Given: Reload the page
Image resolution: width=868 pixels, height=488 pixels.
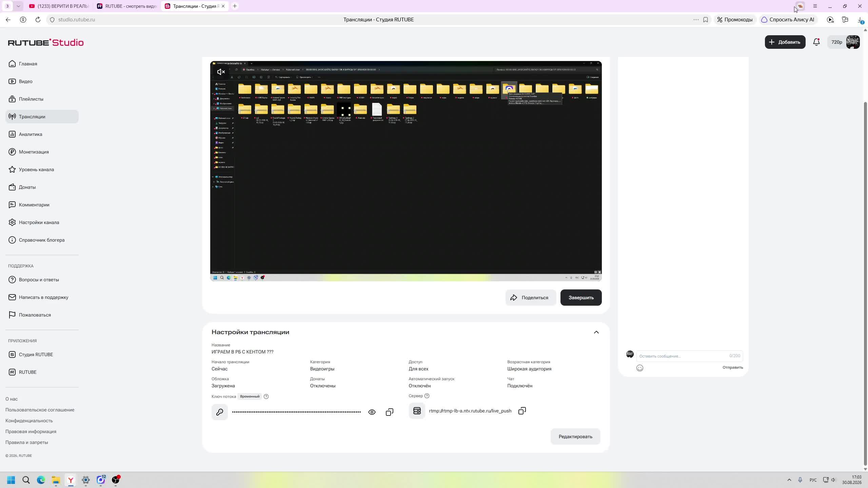Looking at the screenshot, I should click(x=38, y=20).
